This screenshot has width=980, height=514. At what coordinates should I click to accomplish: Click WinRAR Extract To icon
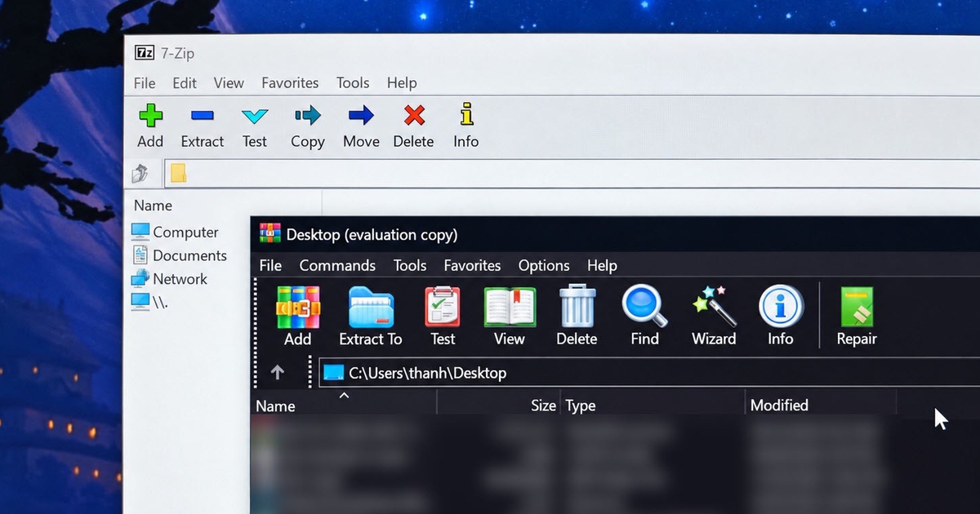coord(371,307)
